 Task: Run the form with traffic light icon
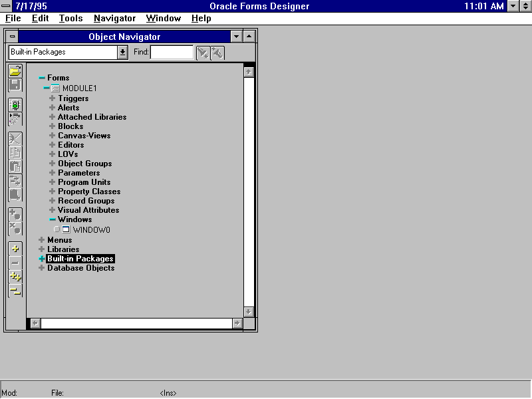pos(15,105)
